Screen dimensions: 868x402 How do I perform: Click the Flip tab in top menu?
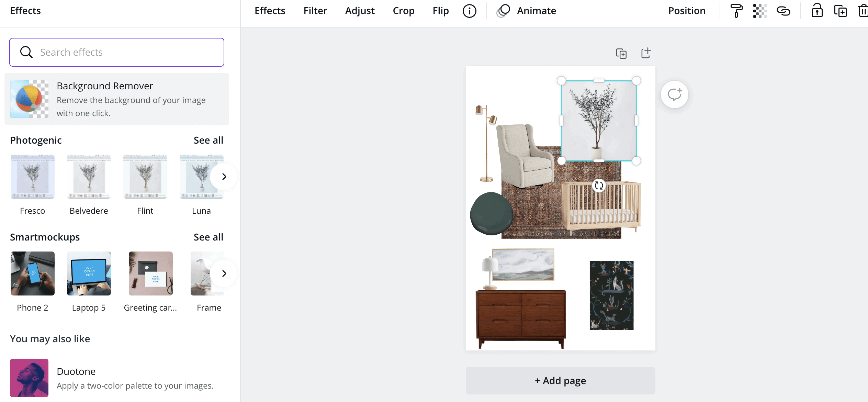coord(440,11)
